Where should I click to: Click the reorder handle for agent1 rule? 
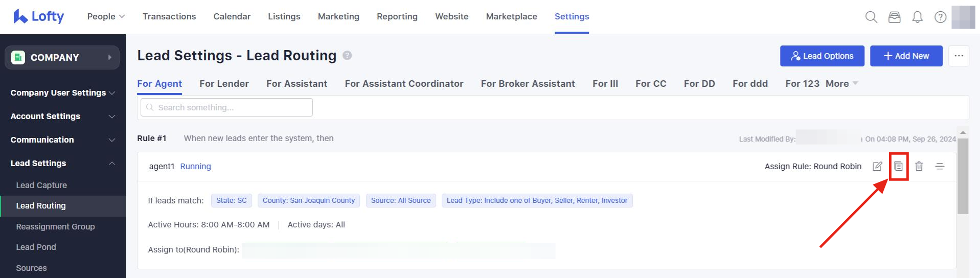tap(940, 166)
